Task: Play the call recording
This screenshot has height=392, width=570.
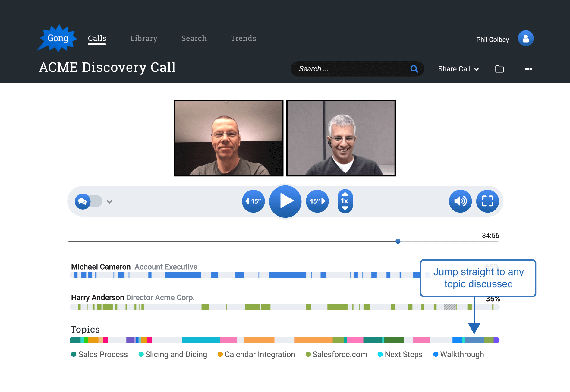Action: pos(285,201)
